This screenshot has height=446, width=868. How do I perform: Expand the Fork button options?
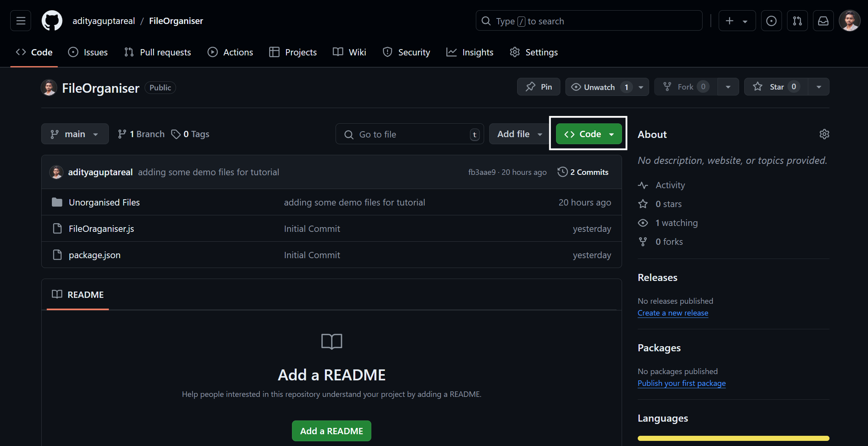coord(729,87)
